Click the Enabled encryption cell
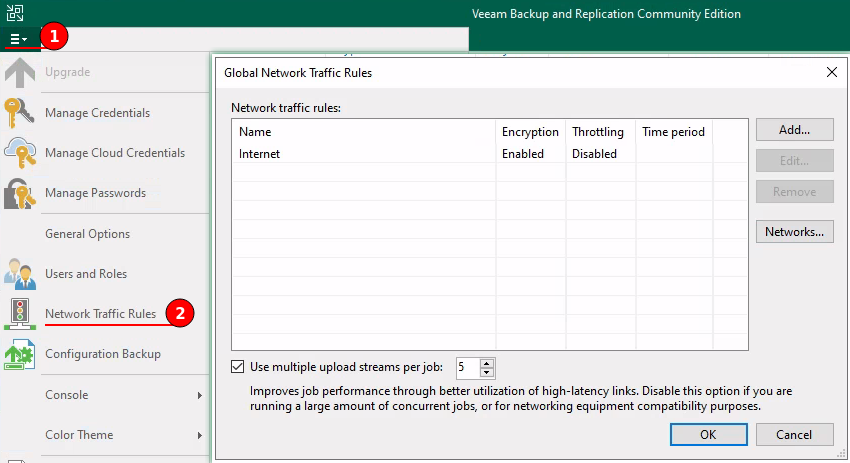Image resolution: width=850 pixels, height=463 pixels. click(x=523, y=154)
